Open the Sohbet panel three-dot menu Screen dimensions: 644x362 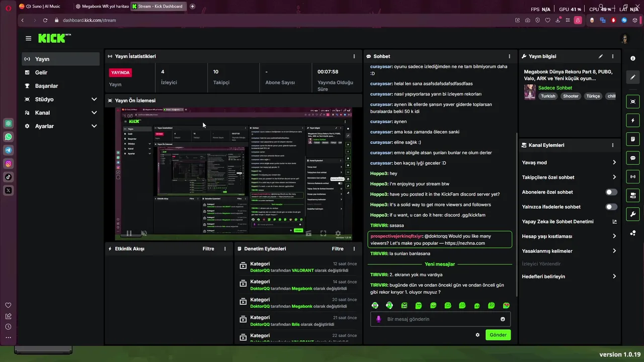point(509,56)
